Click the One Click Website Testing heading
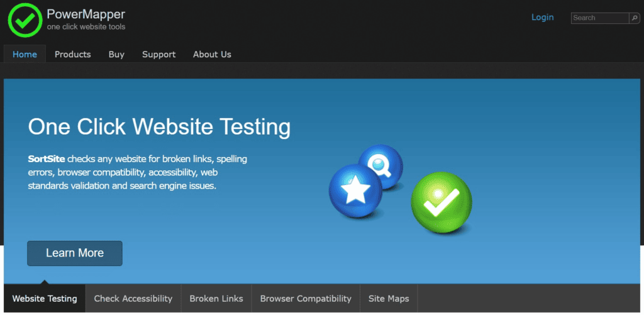 159,126
